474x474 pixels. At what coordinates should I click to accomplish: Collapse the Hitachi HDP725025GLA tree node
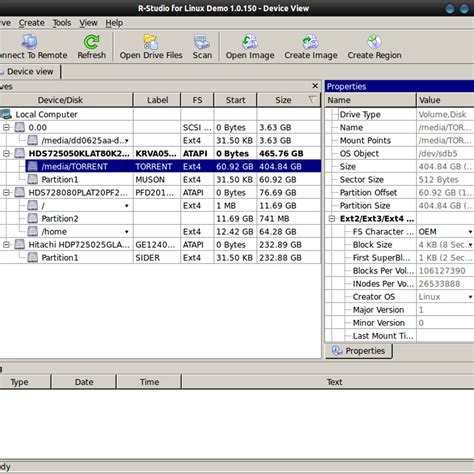point(6,244)
